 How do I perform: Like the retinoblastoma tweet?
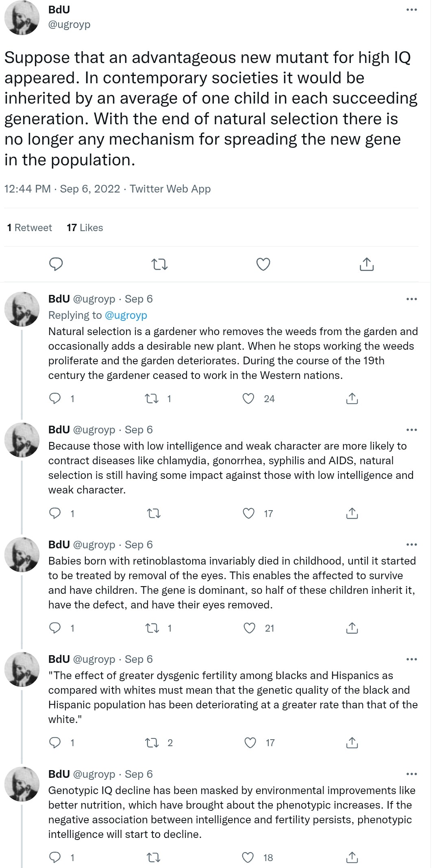point(249,628)
